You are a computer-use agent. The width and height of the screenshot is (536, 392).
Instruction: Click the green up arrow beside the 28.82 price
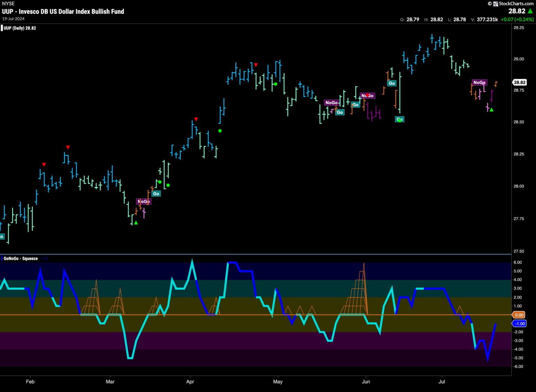tap(531, 11)
